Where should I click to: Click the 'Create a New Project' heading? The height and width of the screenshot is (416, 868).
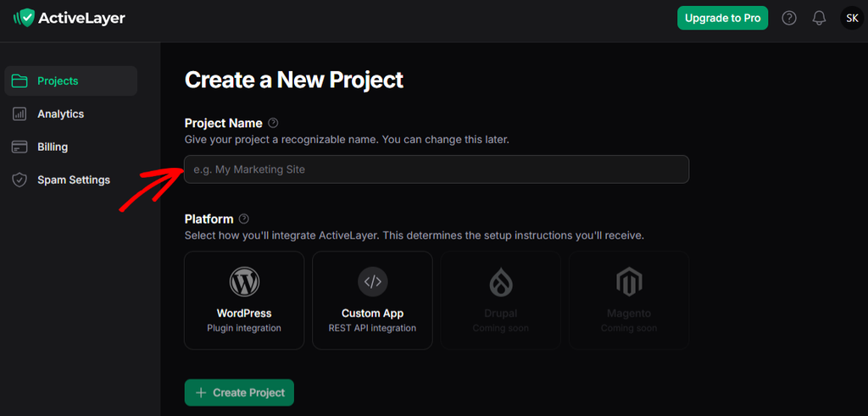(x=294, y=80)
